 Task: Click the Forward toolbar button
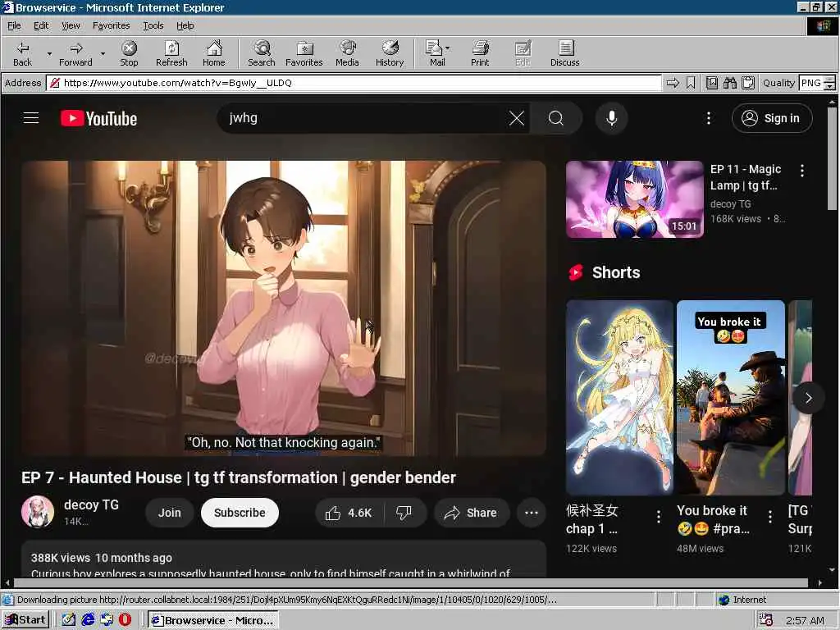coord(75,53)
